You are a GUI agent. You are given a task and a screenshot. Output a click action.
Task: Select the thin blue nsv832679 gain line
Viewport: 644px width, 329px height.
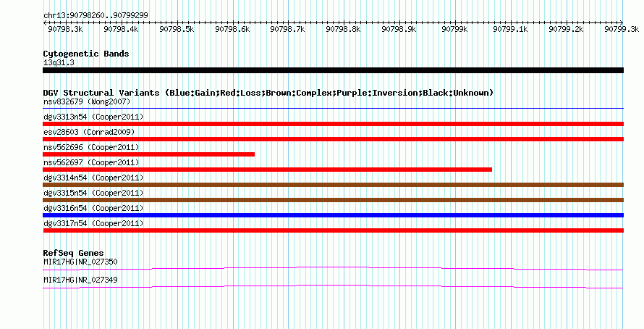point(333,109)
